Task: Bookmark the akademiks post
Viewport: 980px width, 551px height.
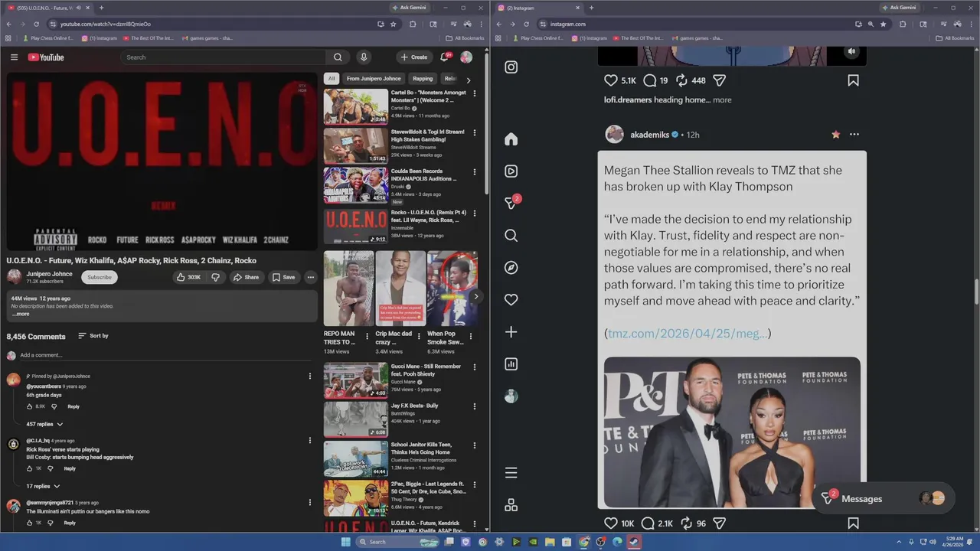Action: tap(853, 523)
